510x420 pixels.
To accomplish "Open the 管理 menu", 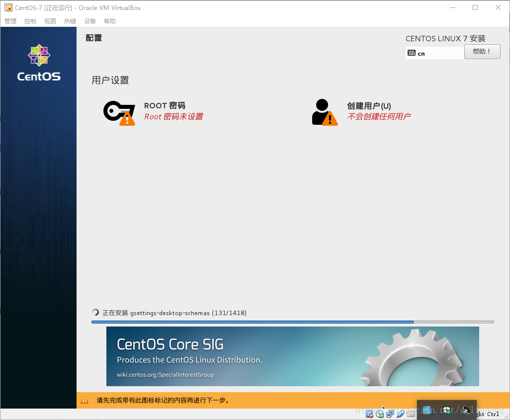I will point(10,21).
